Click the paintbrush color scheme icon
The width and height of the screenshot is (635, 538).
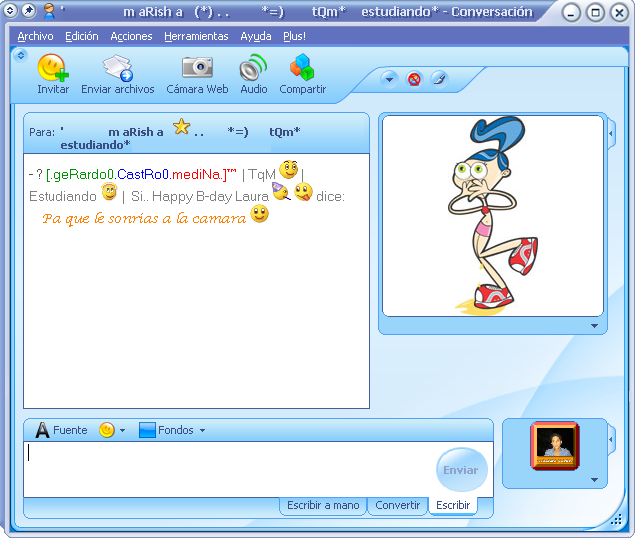coord(439,79)
